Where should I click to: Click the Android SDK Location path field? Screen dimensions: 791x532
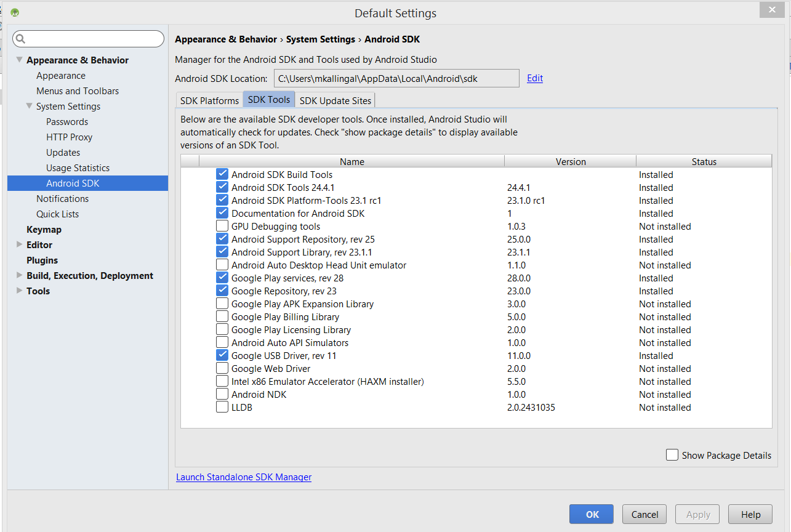[x=396, y=78]
